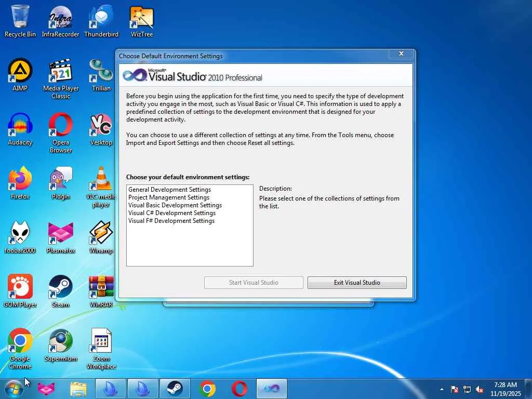Select the Winamp desktop icon
The height and width of the screenshot is (399, 532).
101,237
